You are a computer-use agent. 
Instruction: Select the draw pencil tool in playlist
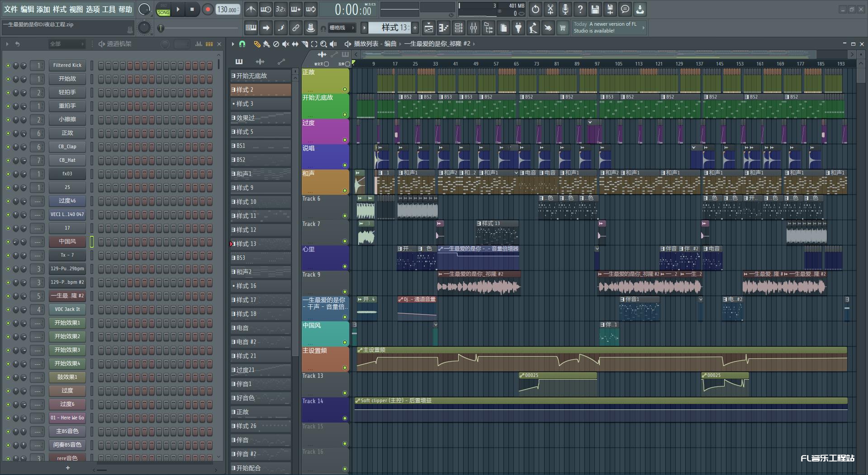pyautogui.click(x=257, y=44)
